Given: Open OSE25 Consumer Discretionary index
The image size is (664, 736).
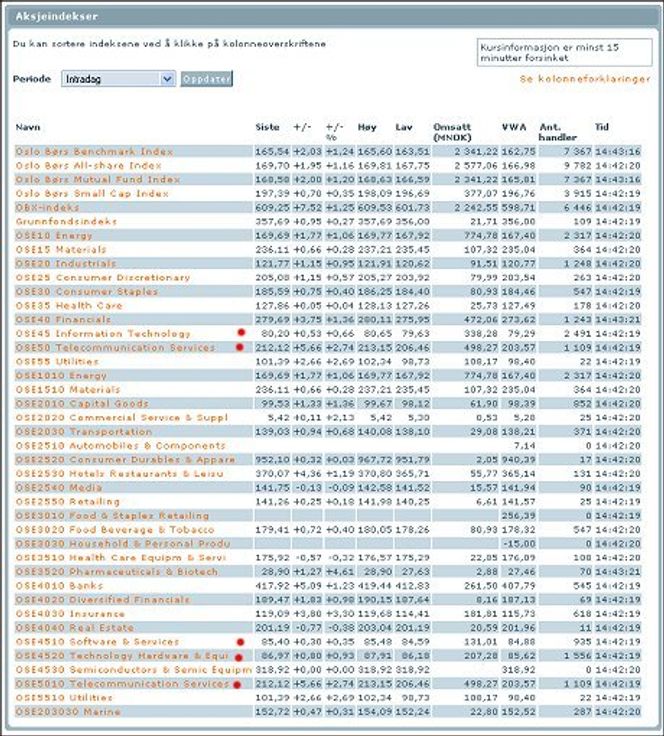Looking at the screenshot, I should click(x=103, y=277).
